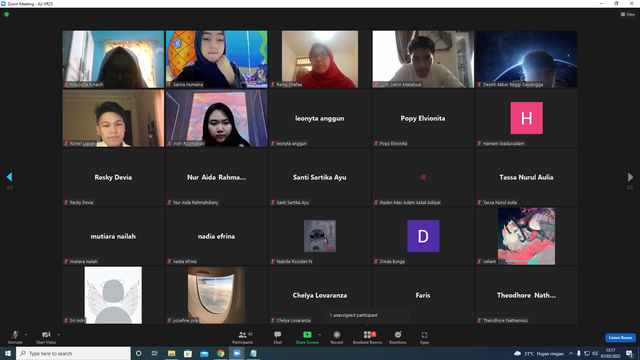The width and height of the screenshot is (640, 360).
Task: Click the Nabilla Rosidan N cartoon avatar
Action: (320, 236)
